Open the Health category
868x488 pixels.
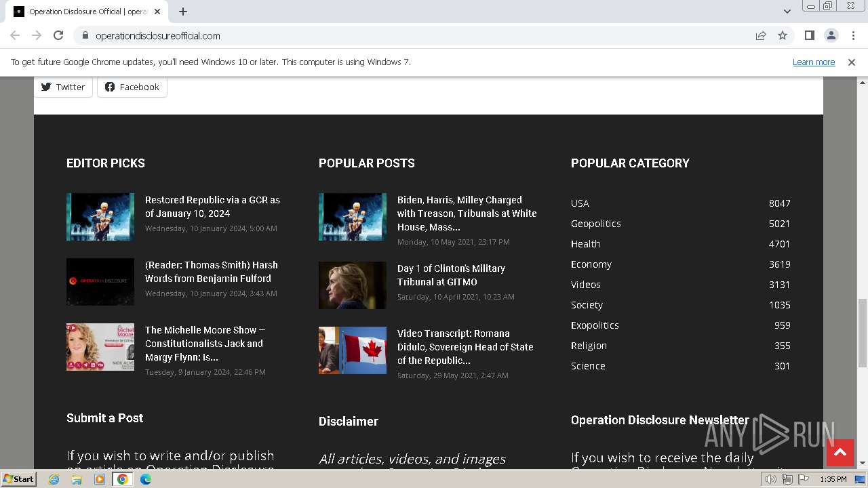tap(585, 244)
